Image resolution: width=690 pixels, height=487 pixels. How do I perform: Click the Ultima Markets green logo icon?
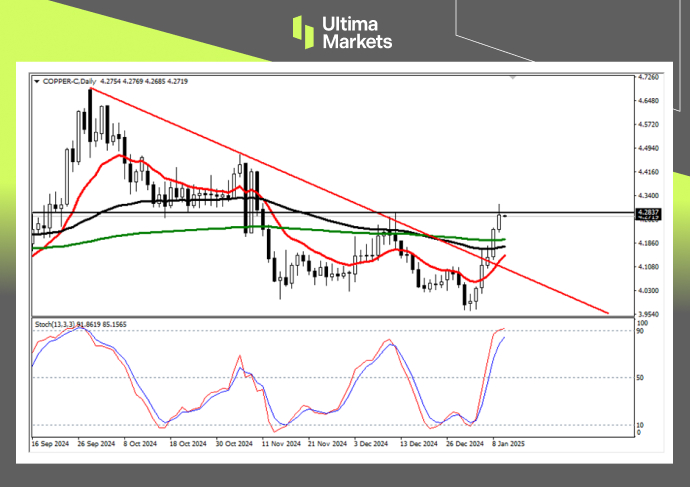pyautogui.click(x=304, y=31)
